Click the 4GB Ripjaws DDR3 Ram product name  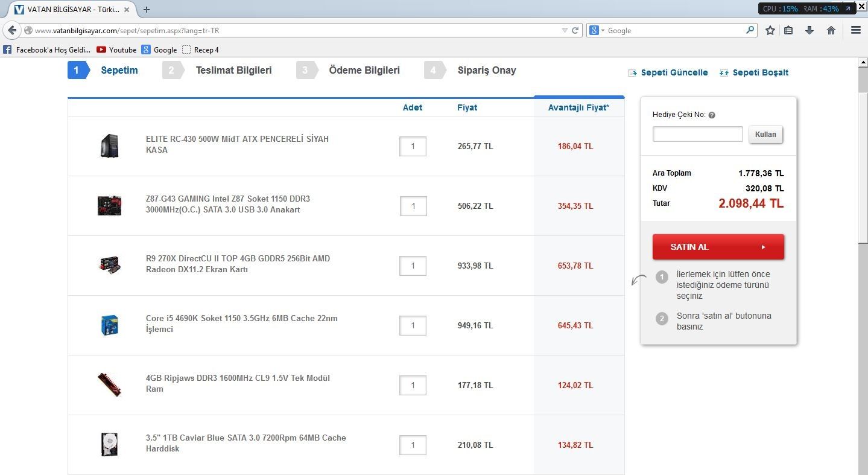pos(238,383)
